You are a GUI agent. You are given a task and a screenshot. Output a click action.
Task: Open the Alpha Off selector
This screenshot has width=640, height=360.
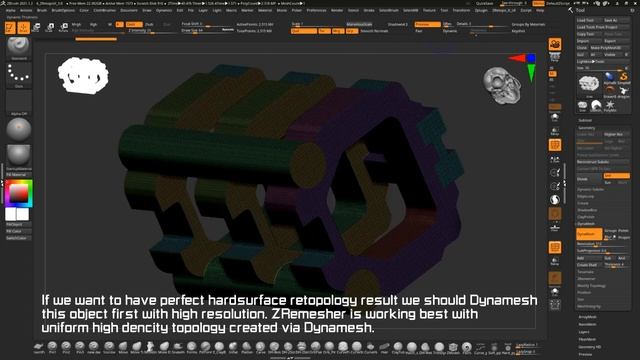[x=18, y=102]
